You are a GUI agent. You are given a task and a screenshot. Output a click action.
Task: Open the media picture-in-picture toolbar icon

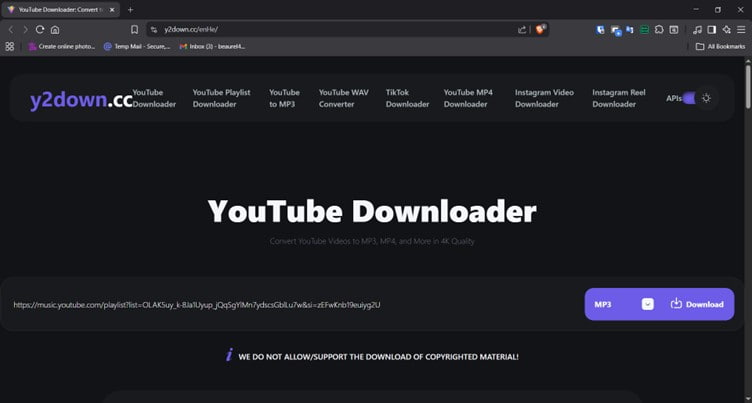click(x=674, y=30)
